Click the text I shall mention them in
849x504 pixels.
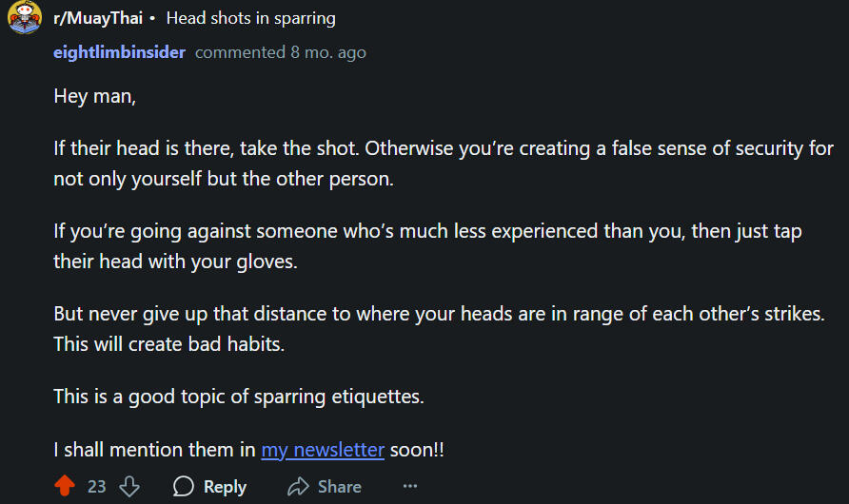click(x=154, y=450)
